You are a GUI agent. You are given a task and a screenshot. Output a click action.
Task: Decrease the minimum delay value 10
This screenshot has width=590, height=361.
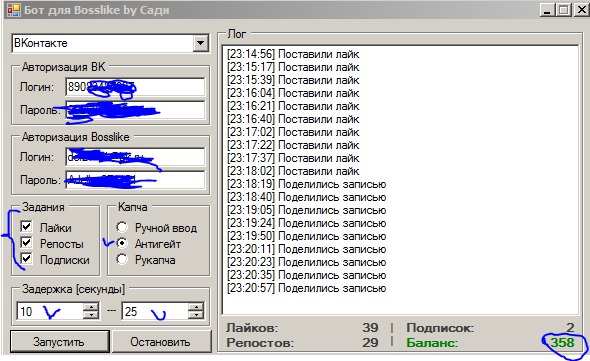[x=91, y=315]
